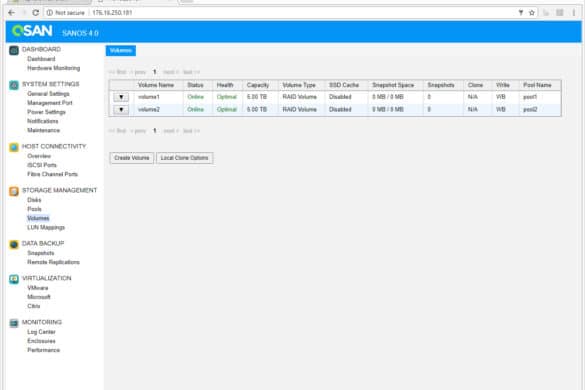
Task: Open Snapshots under Data Backup
Action: click(41, 253)
